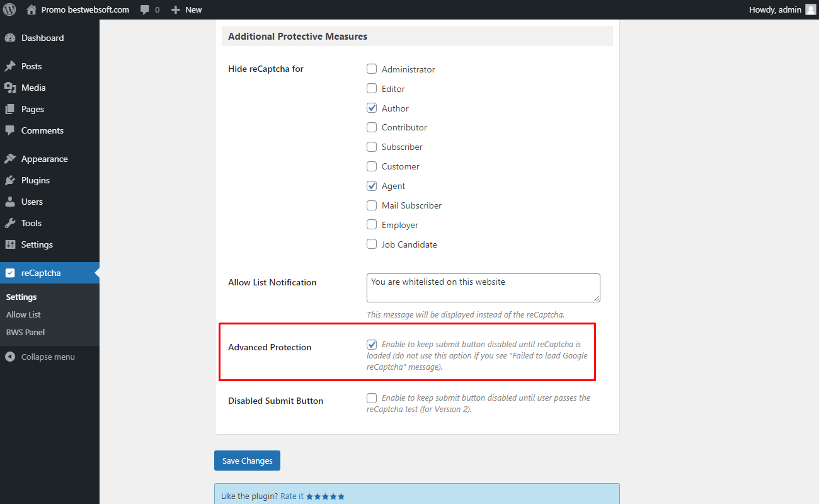Open the Tools menu item
819x504 pixels.
pos(50,223)
